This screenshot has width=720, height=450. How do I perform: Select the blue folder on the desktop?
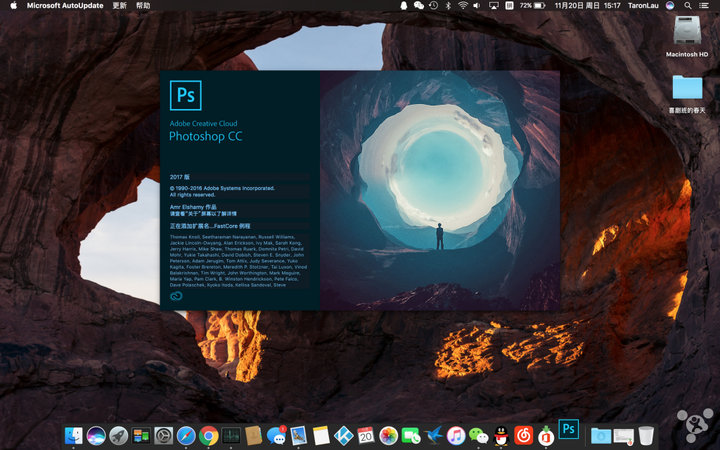coord(687,87)
